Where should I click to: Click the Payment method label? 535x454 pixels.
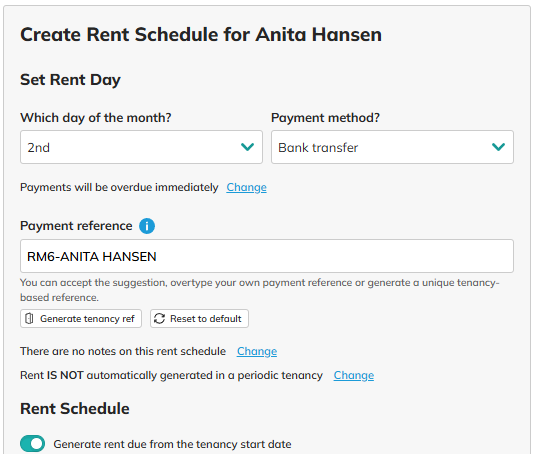326,118
